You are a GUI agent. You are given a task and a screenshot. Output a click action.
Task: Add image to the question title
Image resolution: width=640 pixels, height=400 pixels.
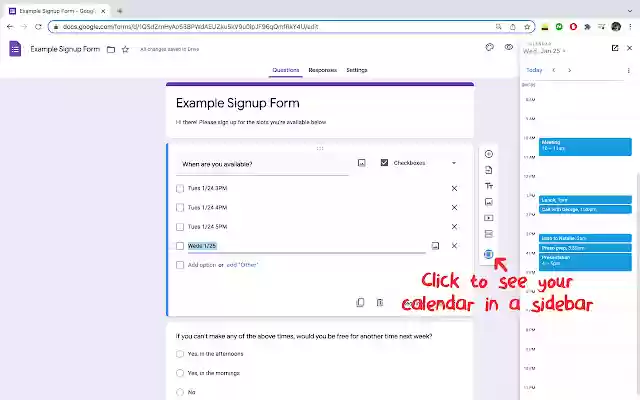coord(362,163)
